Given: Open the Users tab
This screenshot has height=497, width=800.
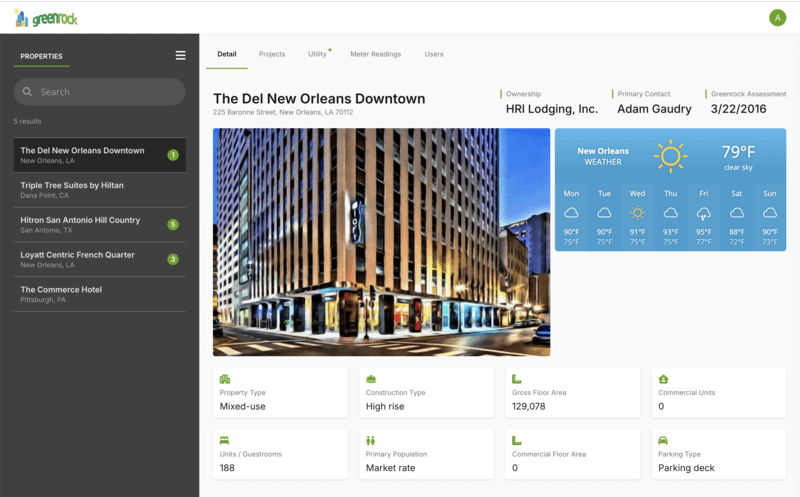Looking at the screenshot, I should click(434, 54).
